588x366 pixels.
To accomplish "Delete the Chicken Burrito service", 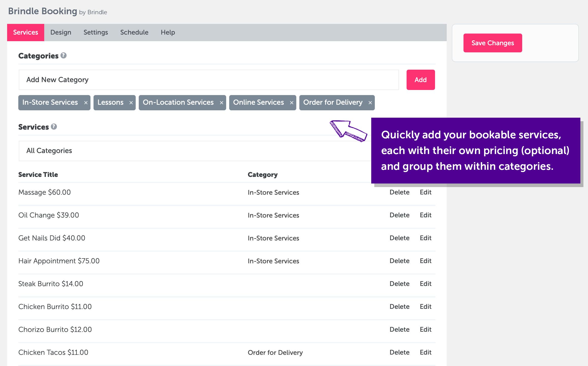I will pos(399,307).
